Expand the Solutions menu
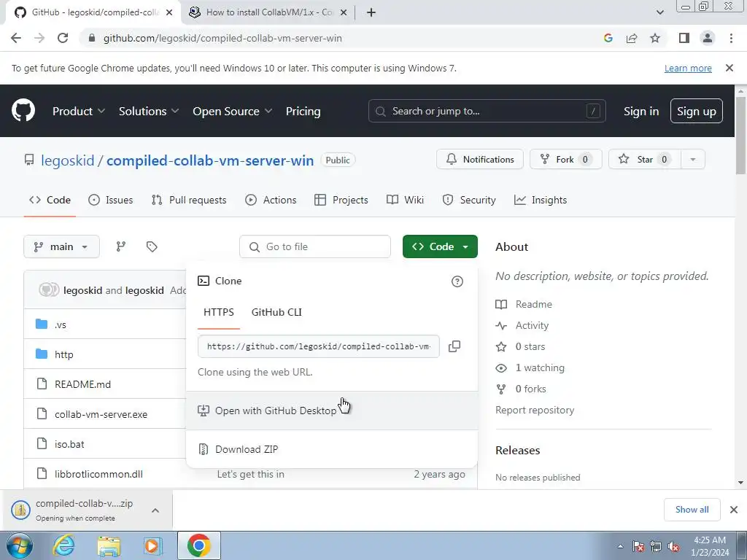 [149, 111]
